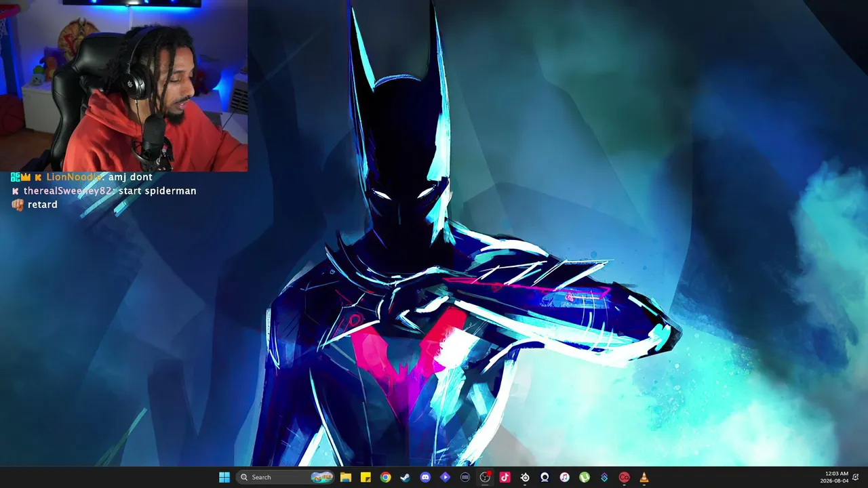Viewport: 868px width, 488px height.
Task: Open Google Chrome from the taskbar
Action: pyautogui.click(x=385, y=477)
